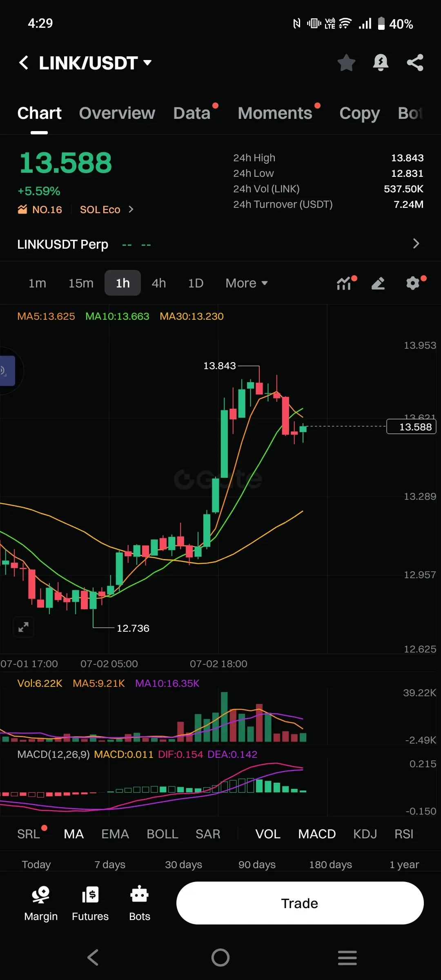Tap the back arrow beside LINK/USDT
The image size is (441, 980).
pyautogui.click(x=24, y=62)
